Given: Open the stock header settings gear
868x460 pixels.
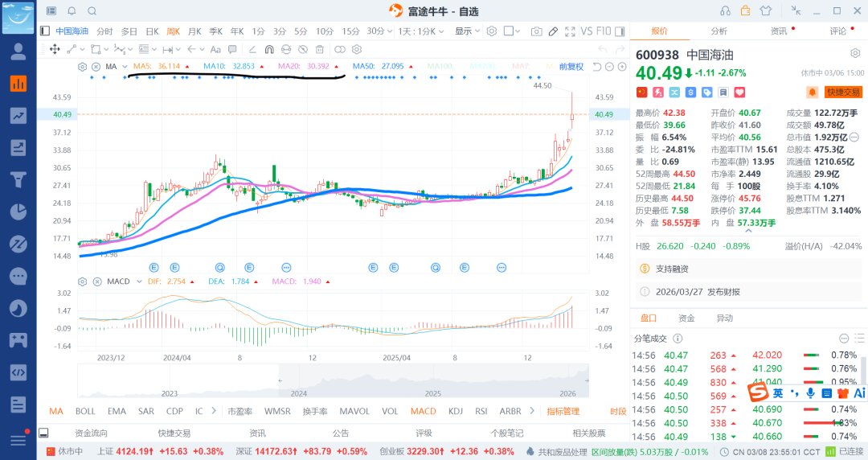Looking at the screenshot, I should 855,54.
